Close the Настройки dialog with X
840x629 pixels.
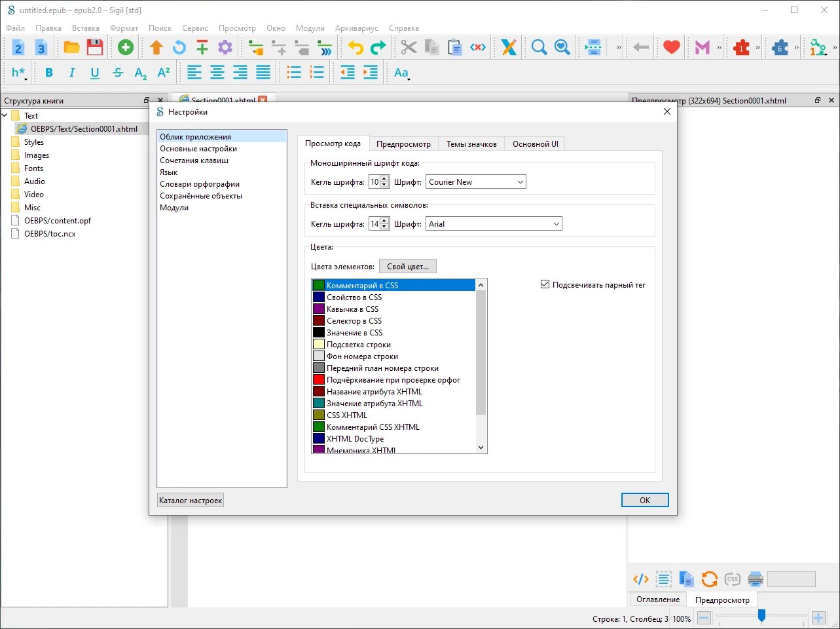pos(667,112)
